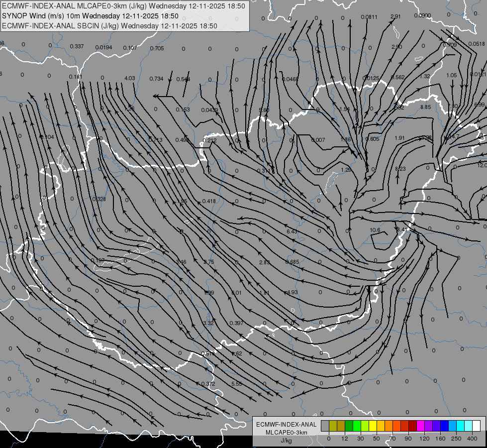Click the white swatch ending the legend

click(x=477, y=426)
